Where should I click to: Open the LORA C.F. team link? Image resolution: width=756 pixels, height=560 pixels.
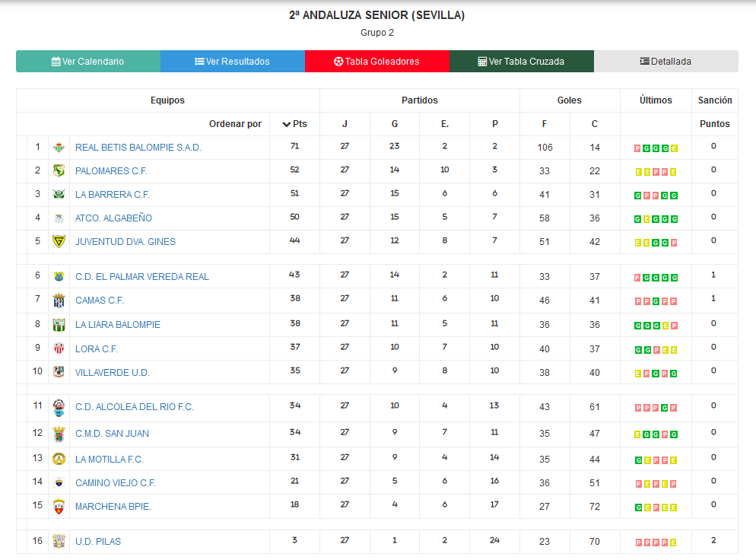pyautogui.click(x=97, y=348)
